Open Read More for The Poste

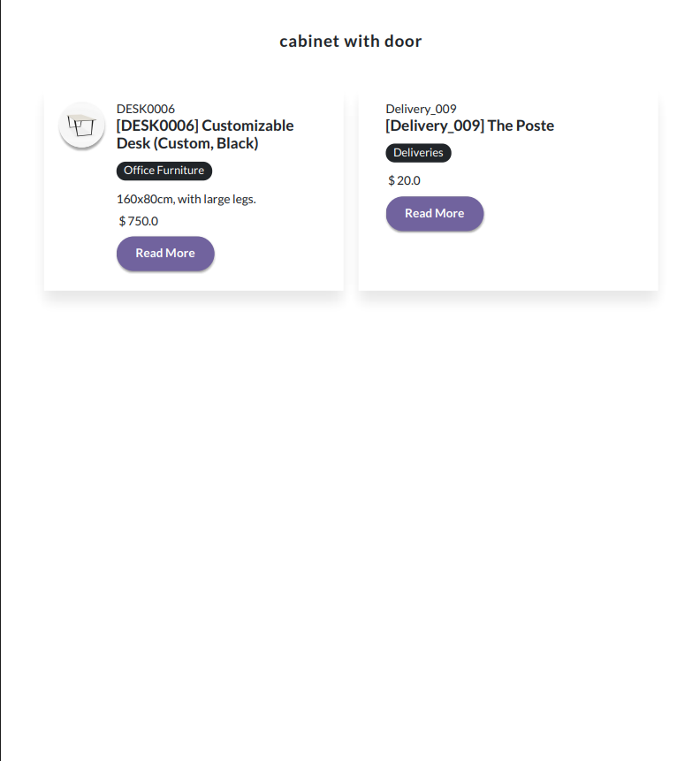[x=435, y=214]
